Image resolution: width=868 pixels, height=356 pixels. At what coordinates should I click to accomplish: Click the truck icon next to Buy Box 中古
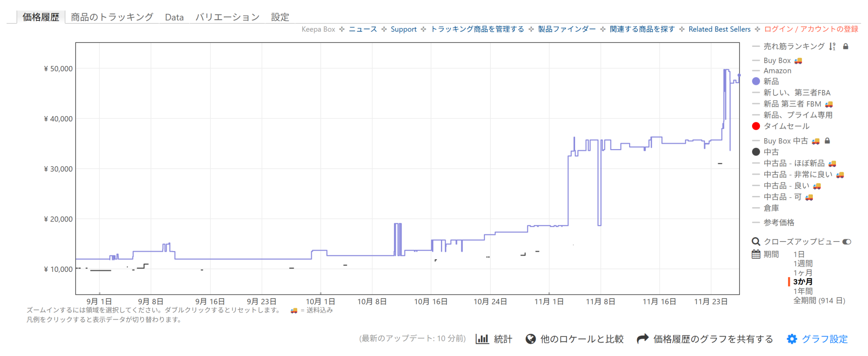816,141
